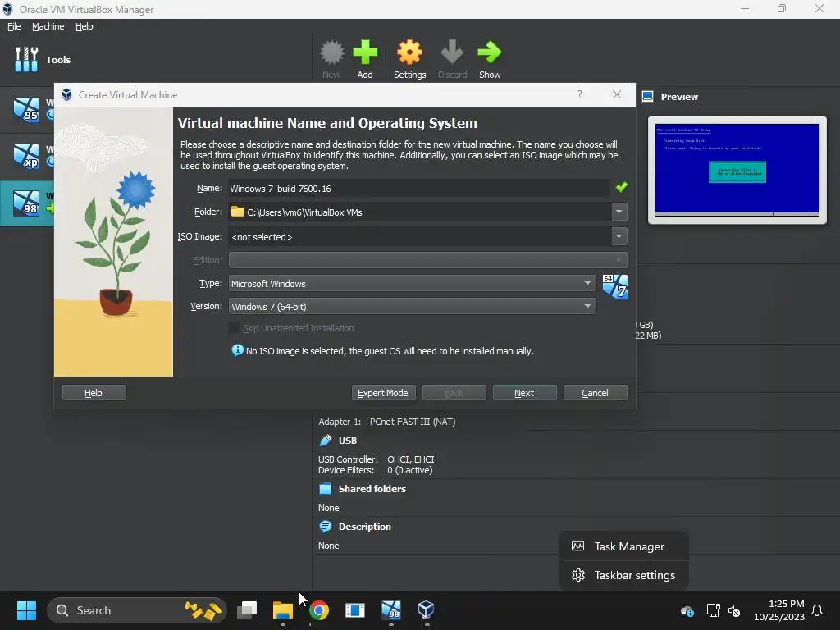The image size is (840, 630).
Task: Toggle Skip Unattended Installation checkbox
Action: pyautogui.click(x=234, y=328)
